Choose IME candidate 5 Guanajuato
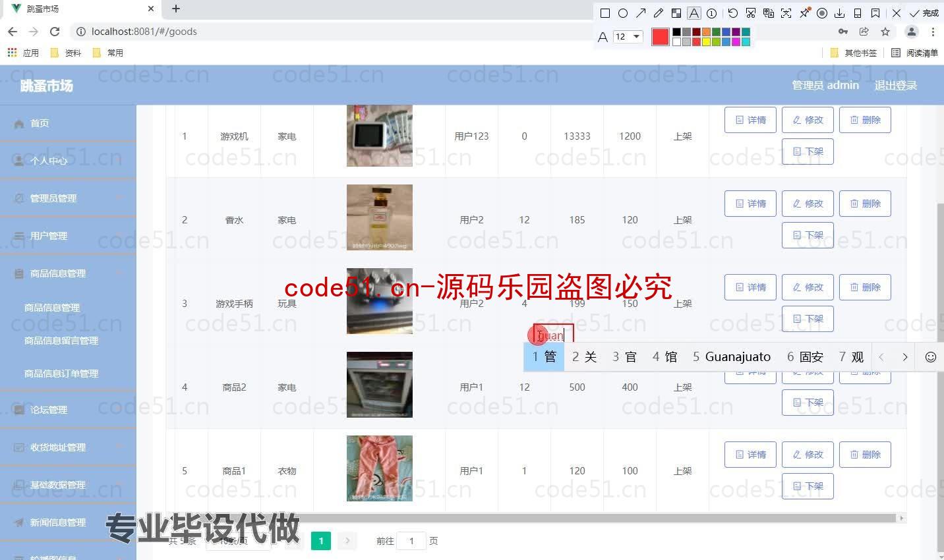944x560 pixels. point(731,357)
